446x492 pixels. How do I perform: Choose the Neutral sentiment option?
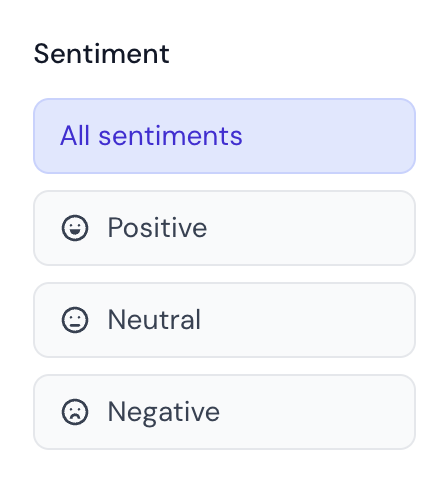[x=224, y=320]
